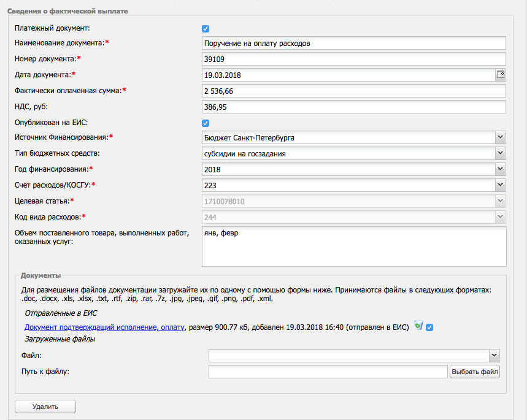Click the disabled Целевая статья dropdown

tap(353, 201)
